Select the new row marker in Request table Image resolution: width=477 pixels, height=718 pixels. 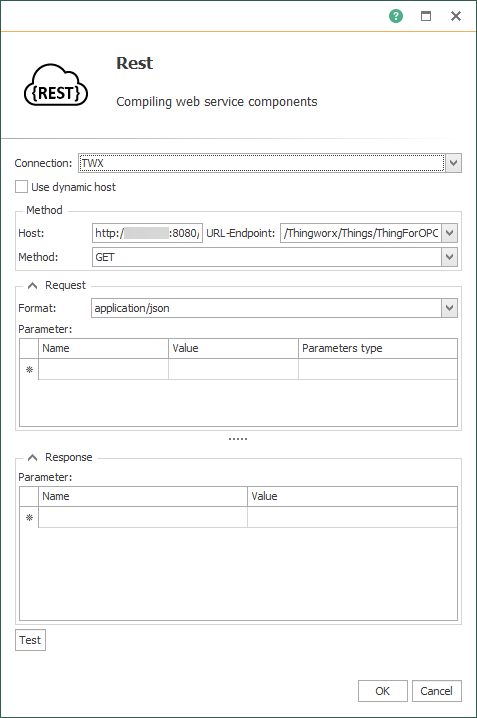(x=29, y=370)
